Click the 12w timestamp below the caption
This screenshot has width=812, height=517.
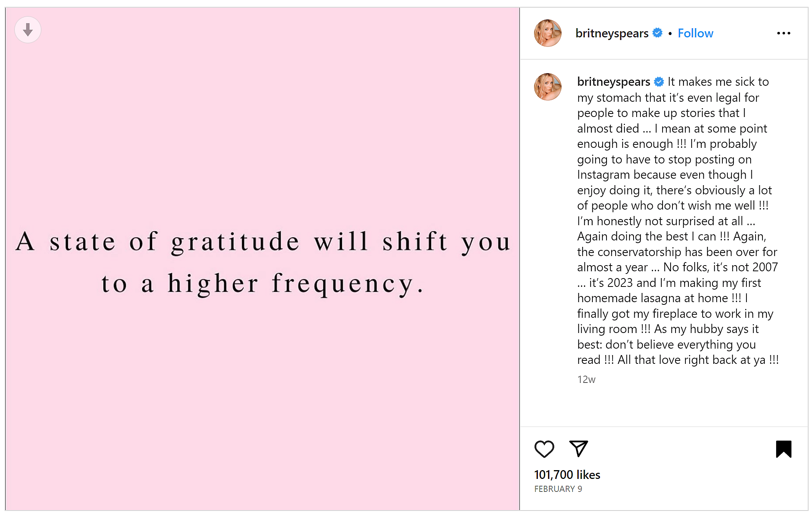[x=586, y=379]
